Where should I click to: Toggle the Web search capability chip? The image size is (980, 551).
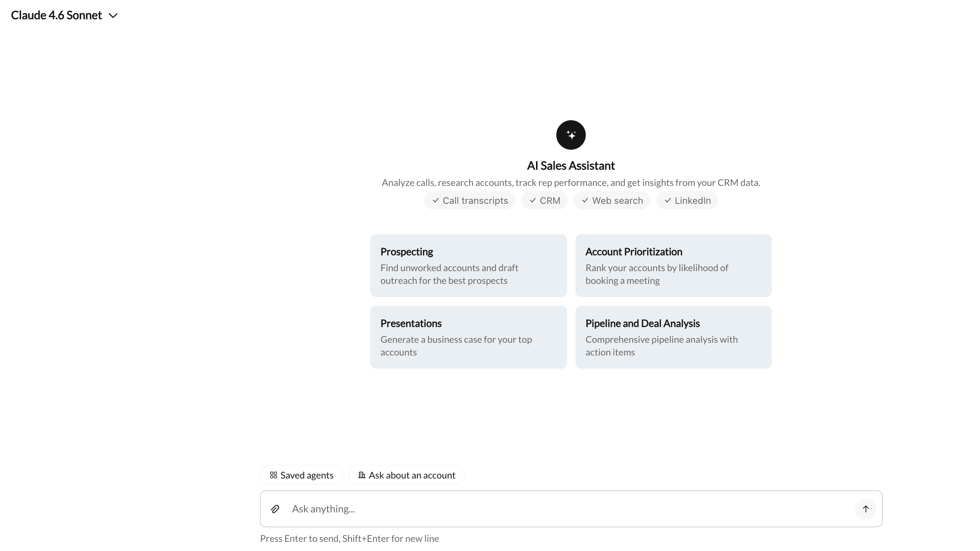(611, 200)
